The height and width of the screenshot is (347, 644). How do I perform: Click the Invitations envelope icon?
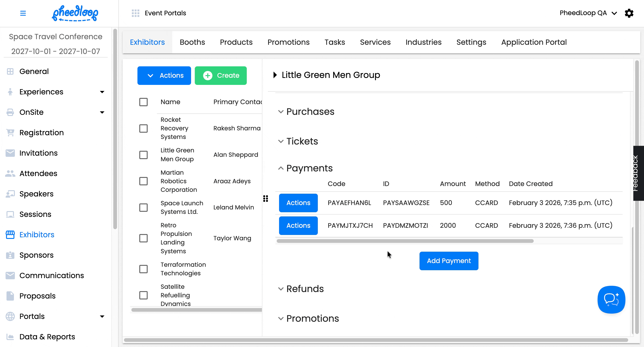10,153
